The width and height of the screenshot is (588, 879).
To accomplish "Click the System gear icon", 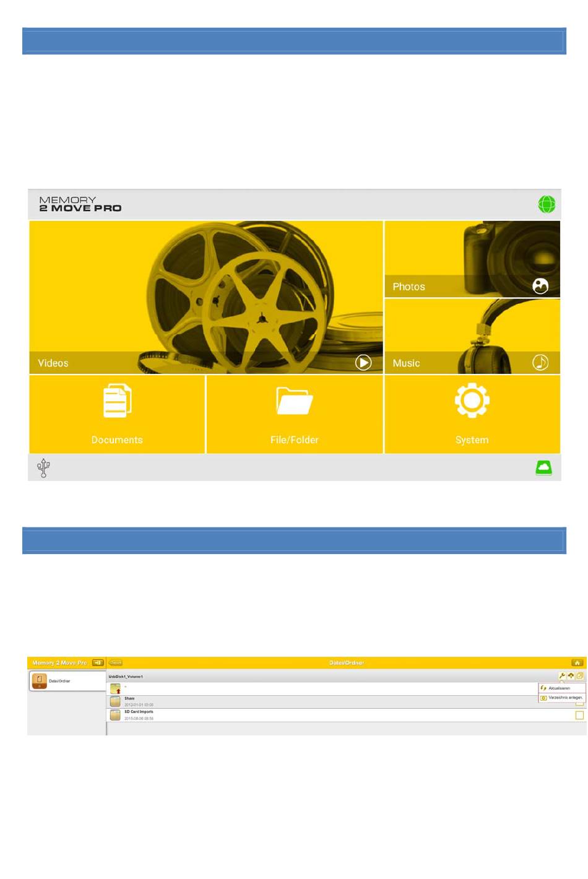I will click(x=472, y=401).
